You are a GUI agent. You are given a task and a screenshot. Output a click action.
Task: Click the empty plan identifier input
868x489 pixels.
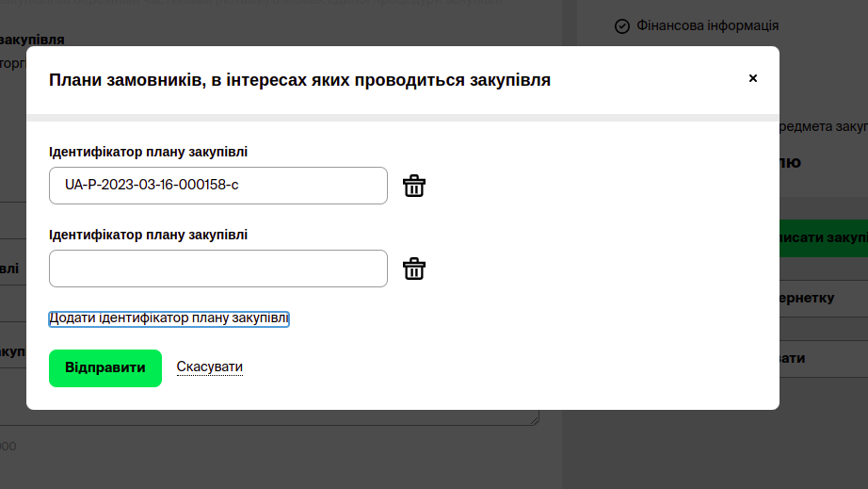click(x=217, y=269)
